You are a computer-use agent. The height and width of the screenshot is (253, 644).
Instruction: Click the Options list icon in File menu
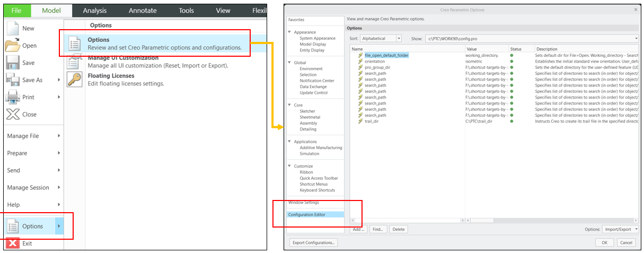click(13, 226)
